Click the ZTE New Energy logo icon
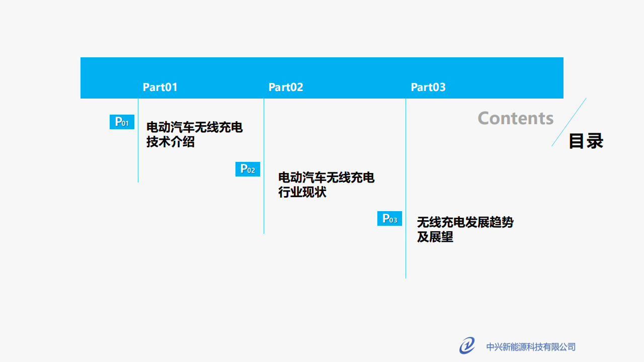 [467, 346]
